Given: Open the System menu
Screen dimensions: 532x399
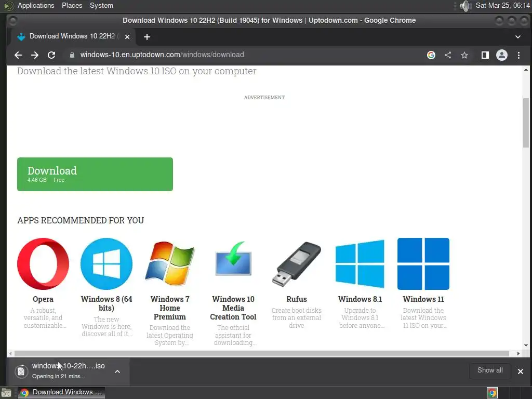Looking at the screenshot, I should coord(101,5).
